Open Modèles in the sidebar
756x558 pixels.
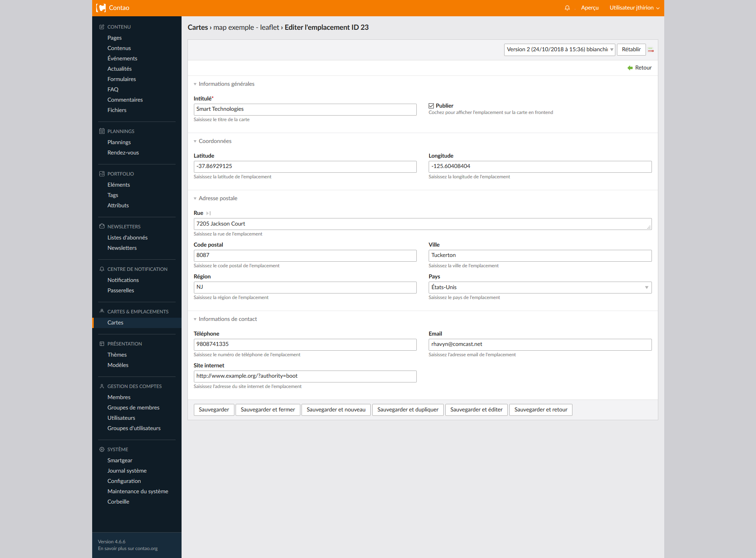point(118,365)
